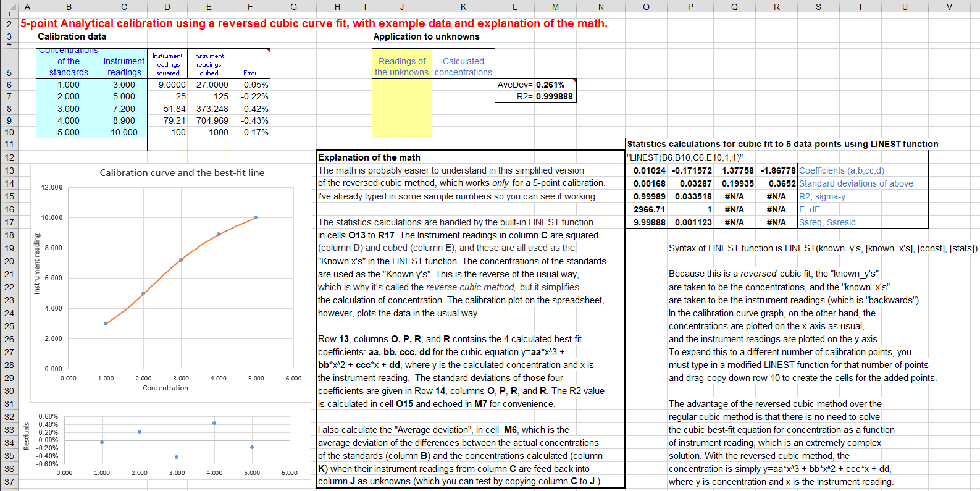Image resolution: width=980 pixels, height=491 pixels.
Task: Select the 'Readings of the unknowns' header
Action: coord(401,67)
